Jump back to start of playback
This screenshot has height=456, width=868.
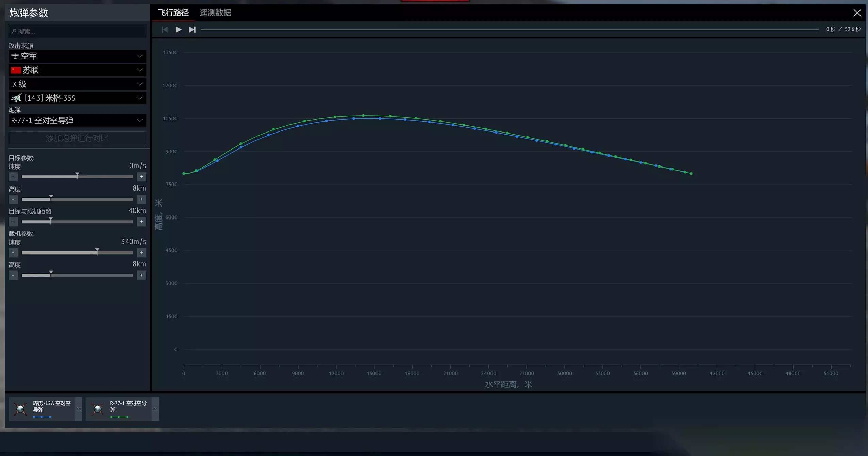(x=165, y=30)
